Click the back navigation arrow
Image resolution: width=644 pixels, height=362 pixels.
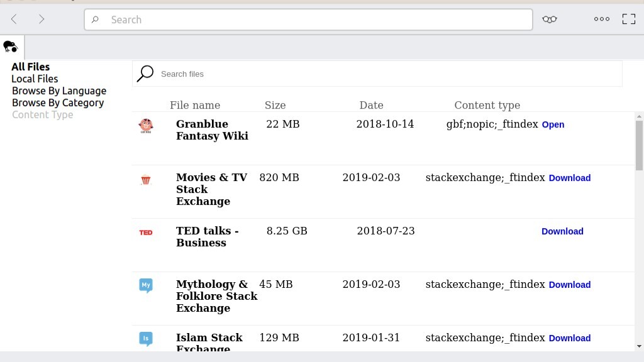(x=14, y=19)
